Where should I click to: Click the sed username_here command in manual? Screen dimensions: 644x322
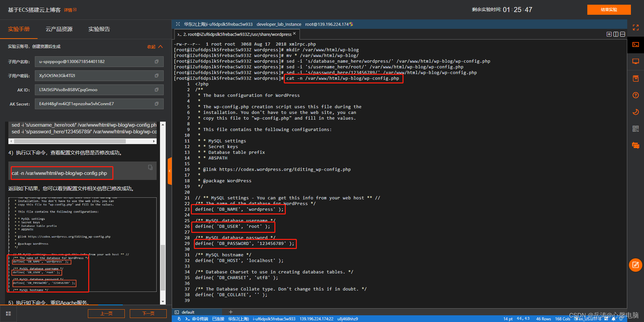click(84, 125)
